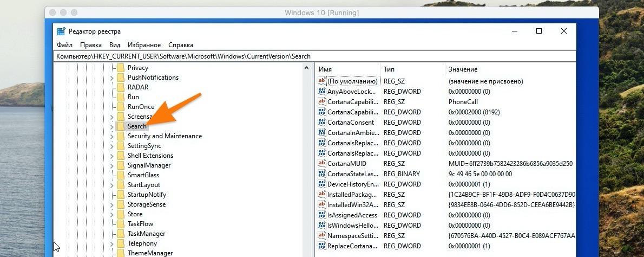Viewport: 644px width, 257px height.
Task: Expand the Shell Extensions key
Action: tap(111, 156)
